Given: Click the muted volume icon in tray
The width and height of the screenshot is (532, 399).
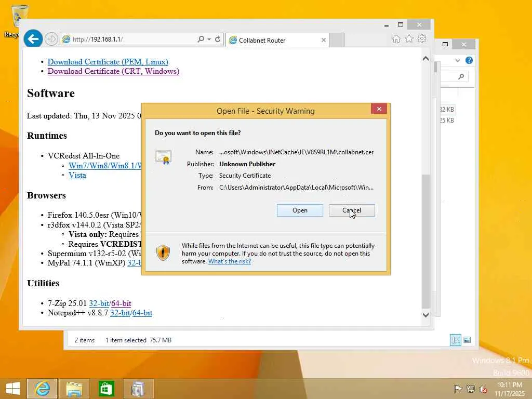Looking at the screenshot, I should pos(483,389).
